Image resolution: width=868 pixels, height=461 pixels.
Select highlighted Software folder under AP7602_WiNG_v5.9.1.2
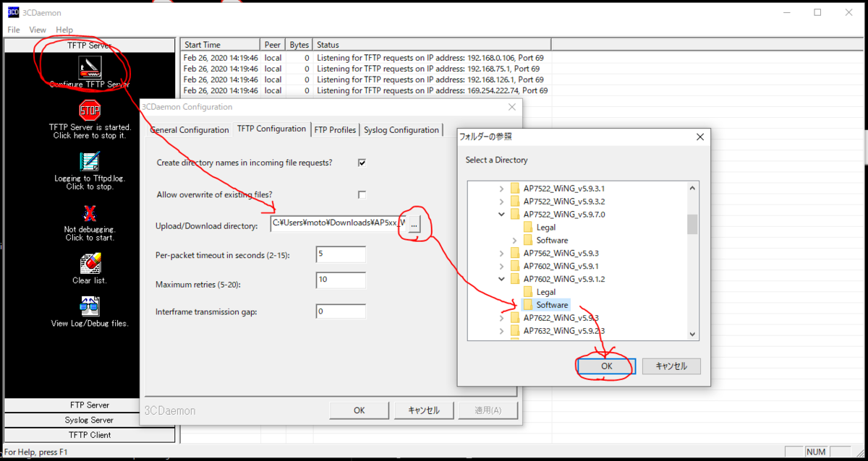coord(552,305)
